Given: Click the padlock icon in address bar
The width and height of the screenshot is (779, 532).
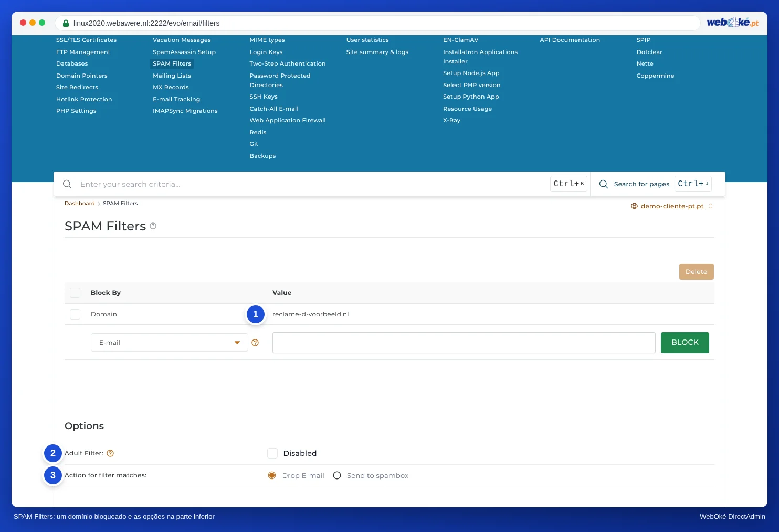Looking at the screenshot, I should [66, 23].
